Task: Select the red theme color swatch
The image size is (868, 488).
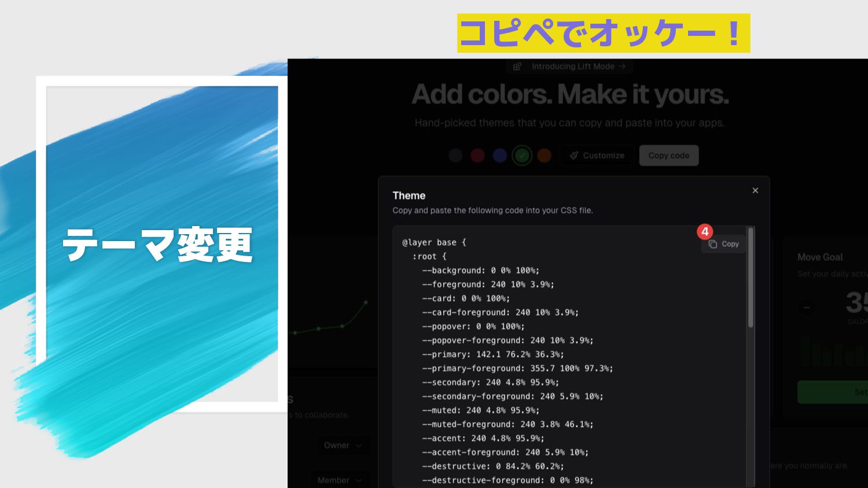Action: coord(477,156)
